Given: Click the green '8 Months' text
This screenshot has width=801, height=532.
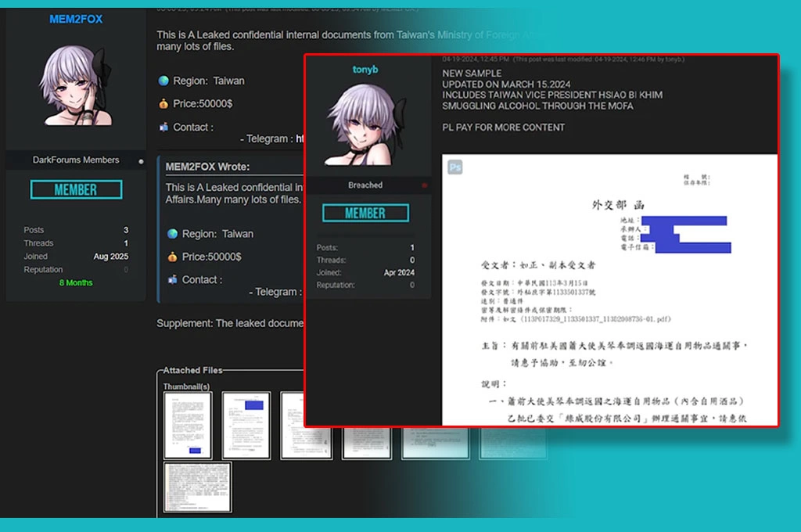Looking at the screenshot, I should [76, 282].
